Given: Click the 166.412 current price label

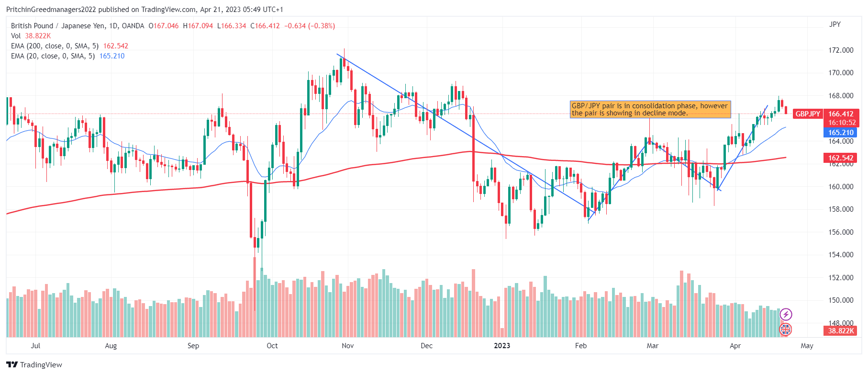Looking at the screenshot, I should pyautogui.click(x=841, y=114).
